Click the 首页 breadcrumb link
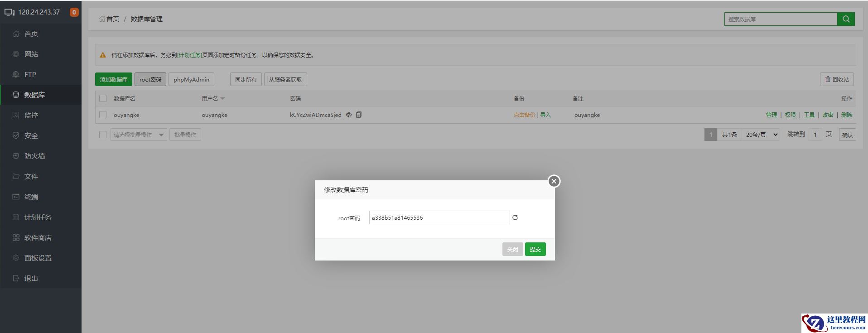 pos(113,19)
